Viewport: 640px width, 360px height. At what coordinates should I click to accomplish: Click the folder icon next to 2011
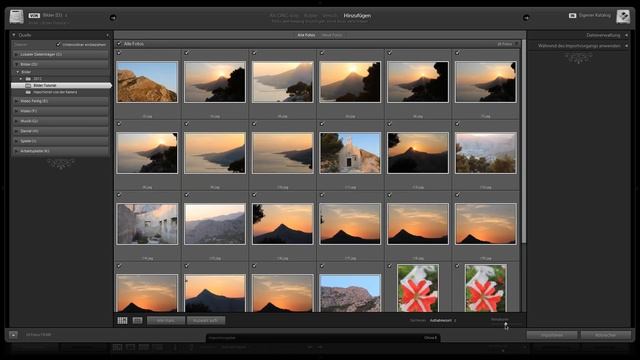[28, 78]
